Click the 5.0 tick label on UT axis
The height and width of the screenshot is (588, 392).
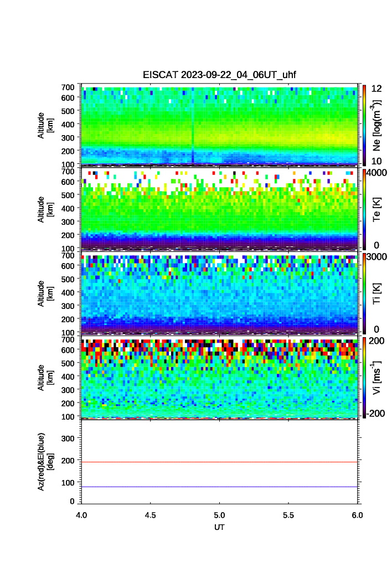(219, 515)
